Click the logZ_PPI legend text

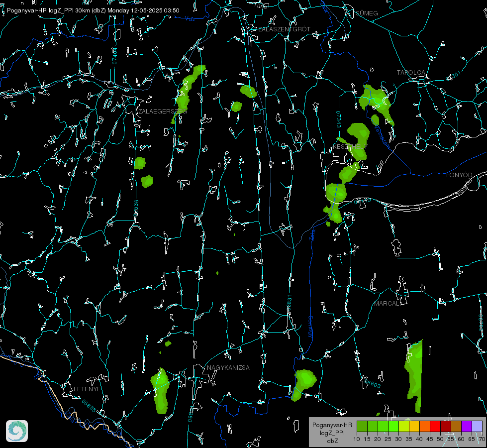click(x=332, y=433)
